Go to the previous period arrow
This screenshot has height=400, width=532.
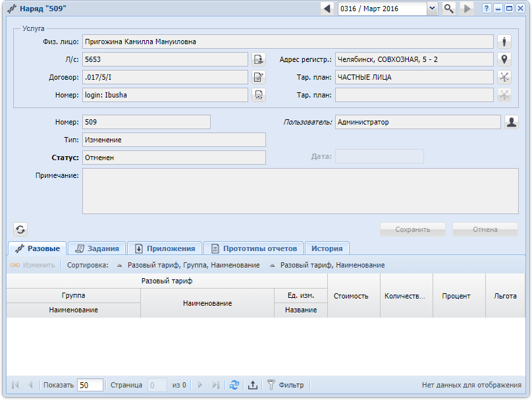coord(327,9)
